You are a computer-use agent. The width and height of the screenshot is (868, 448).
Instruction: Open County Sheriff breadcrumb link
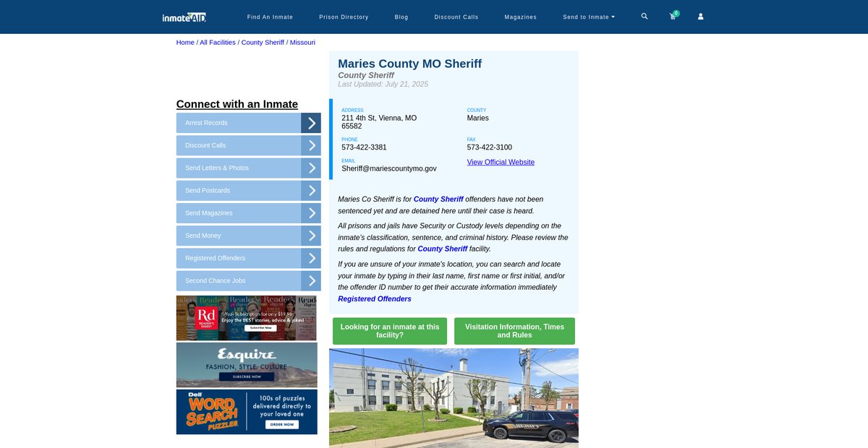click(x=263, y=43)
